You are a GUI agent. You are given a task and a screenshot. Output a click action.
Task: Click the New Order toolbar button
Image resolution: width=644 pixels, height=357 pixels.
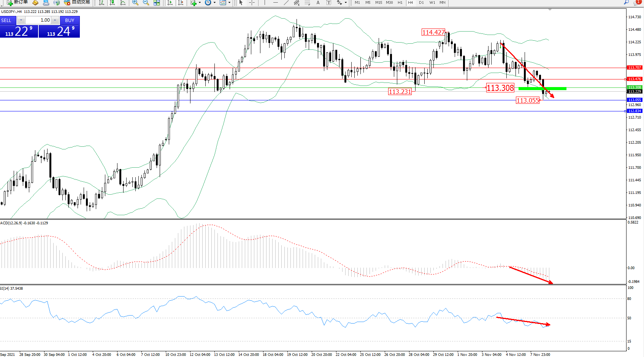(x=17, y=2)
